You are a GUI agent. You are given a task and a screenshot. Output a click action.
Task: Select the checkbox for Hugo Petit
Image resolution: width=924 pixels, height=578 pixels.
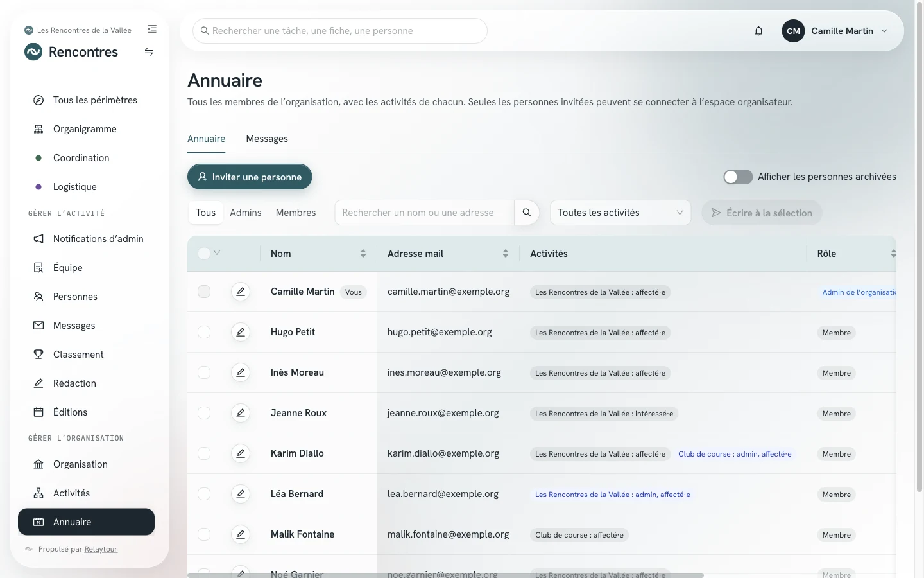click(x=204, y=332)
